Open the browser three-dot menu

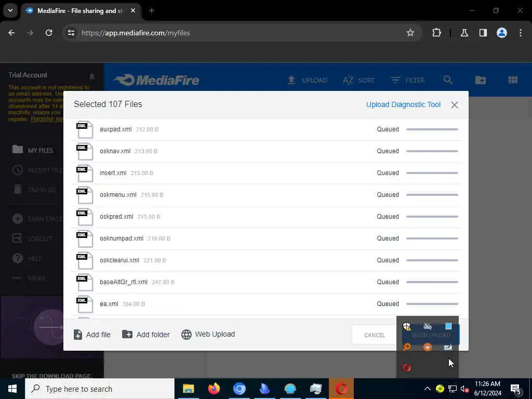[521, 33]
